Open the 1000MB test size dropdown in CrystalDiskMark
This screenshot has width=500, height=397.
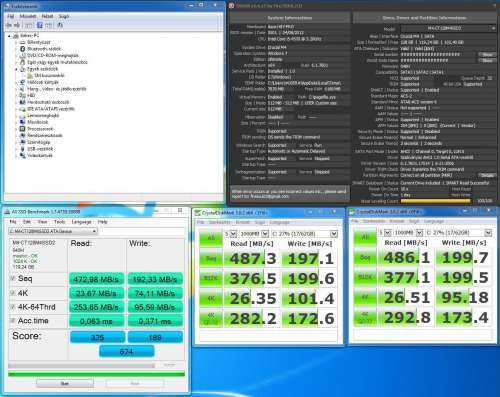tap(254, 234)
